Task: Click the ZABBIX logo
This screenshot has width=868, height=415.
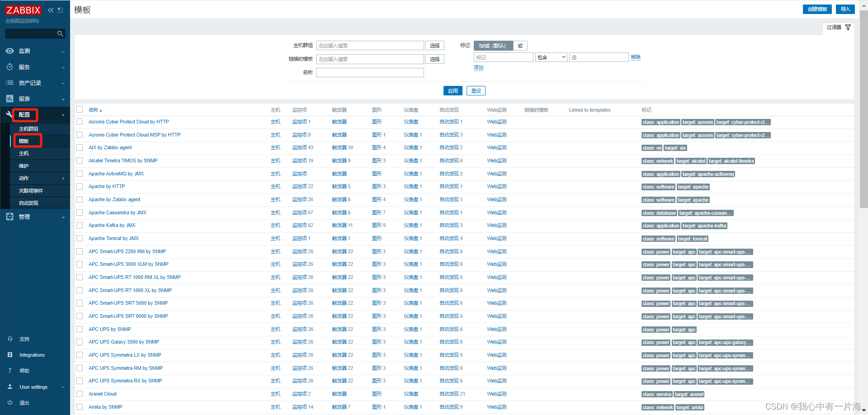Action: 23,10
